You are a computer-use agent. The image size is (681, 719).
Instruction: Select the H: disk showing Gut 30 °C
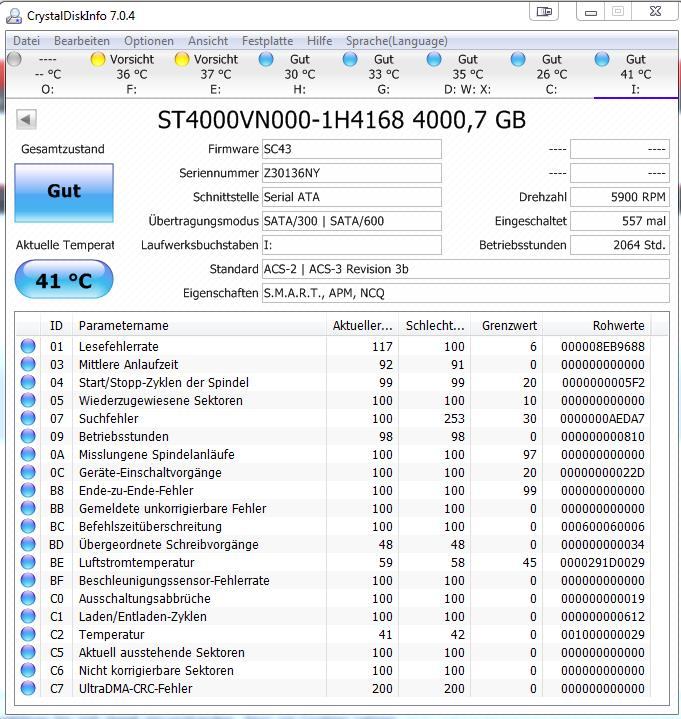pyautogui.click(x=299, y=74)
